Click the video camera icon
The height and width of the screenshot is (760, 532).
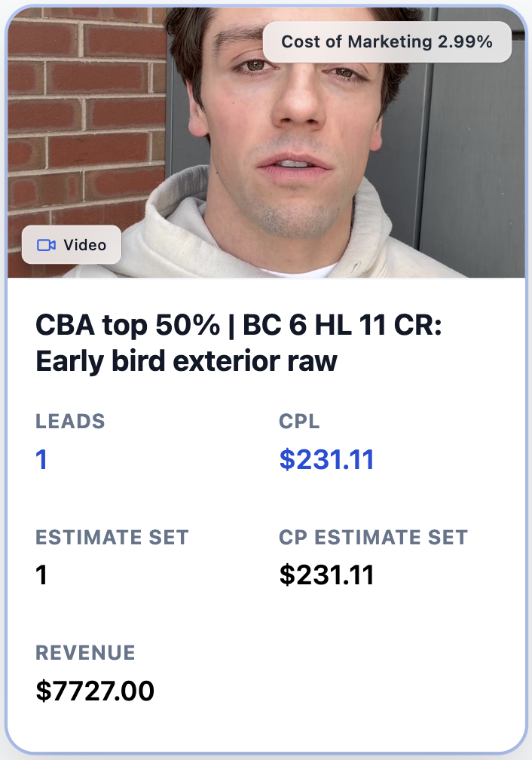(x=46, y=244)
